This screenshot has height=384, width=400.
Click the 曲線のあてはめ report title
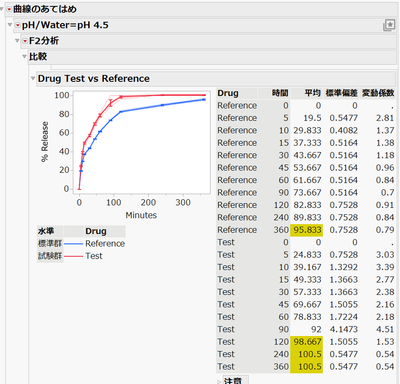point(45,9)
